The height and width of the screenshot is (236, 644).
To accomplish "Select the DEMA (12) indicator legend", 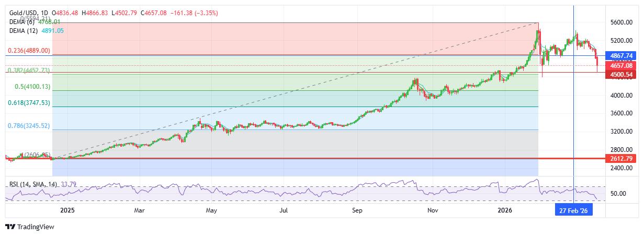I will pyautogui.click(x=26, y=31).
